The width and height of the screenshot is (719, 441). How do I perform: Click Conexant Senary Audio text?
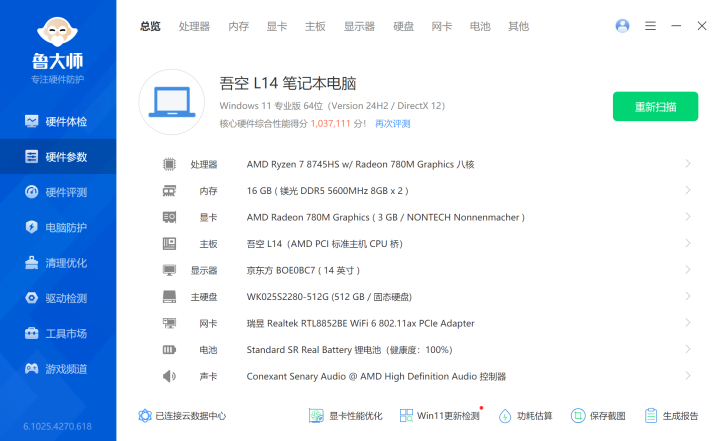376,377
